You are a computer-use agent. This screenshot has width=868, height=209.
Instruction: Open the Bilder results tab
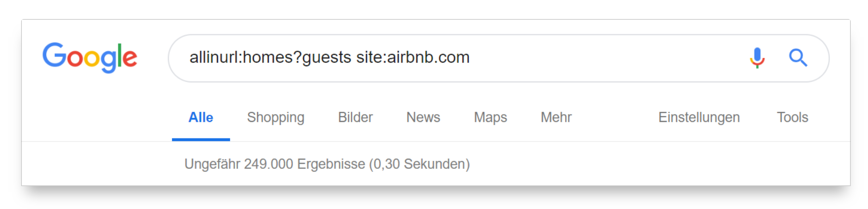coord(355,117)
